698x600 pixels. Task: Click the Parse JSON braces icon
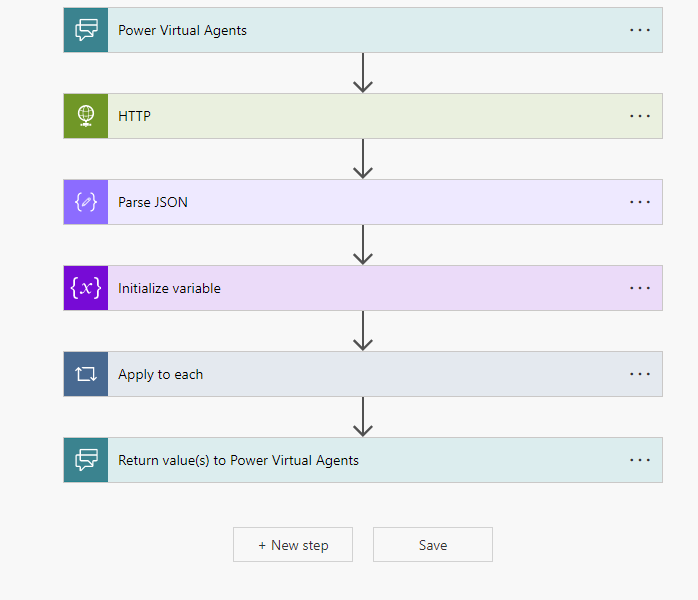point(86,202)
